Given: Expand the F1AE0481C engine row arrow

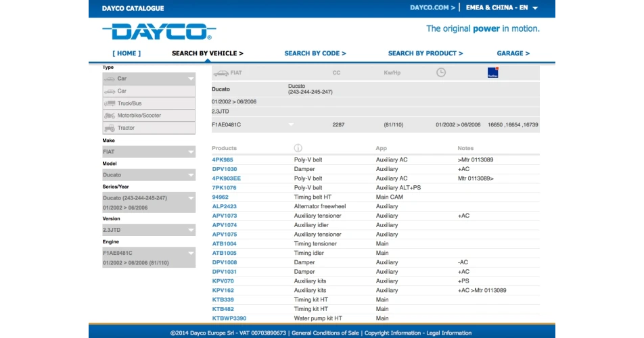Looking at the screenshot, I should point(291,124).
